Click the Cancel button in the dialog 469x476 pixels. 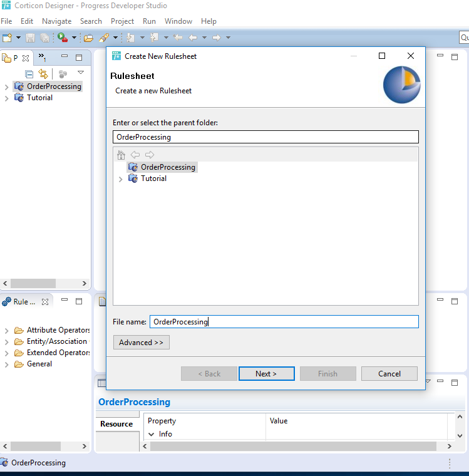point(389,374)
